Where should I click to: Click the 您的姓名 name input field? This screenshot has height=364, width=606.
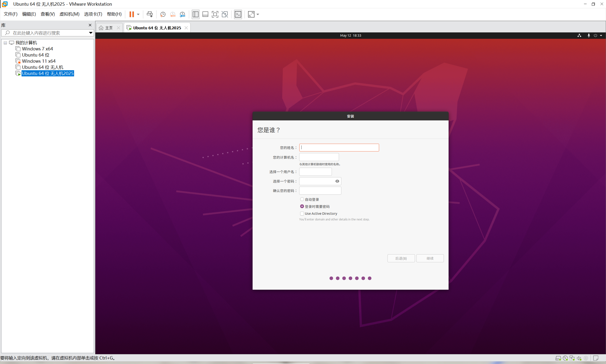(339, 147)
